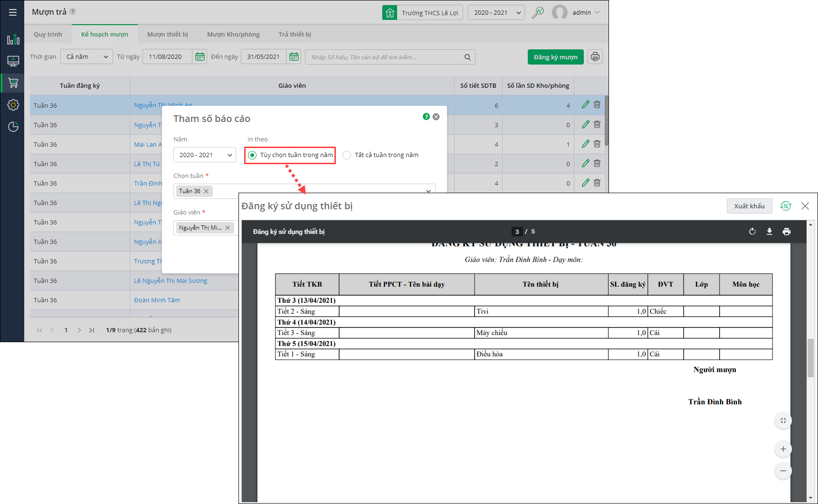Image resolution: width=818 pixels, height=504 pixels.
Task: Select Tùy chọn tuần trong năm option
Action: 252,155
